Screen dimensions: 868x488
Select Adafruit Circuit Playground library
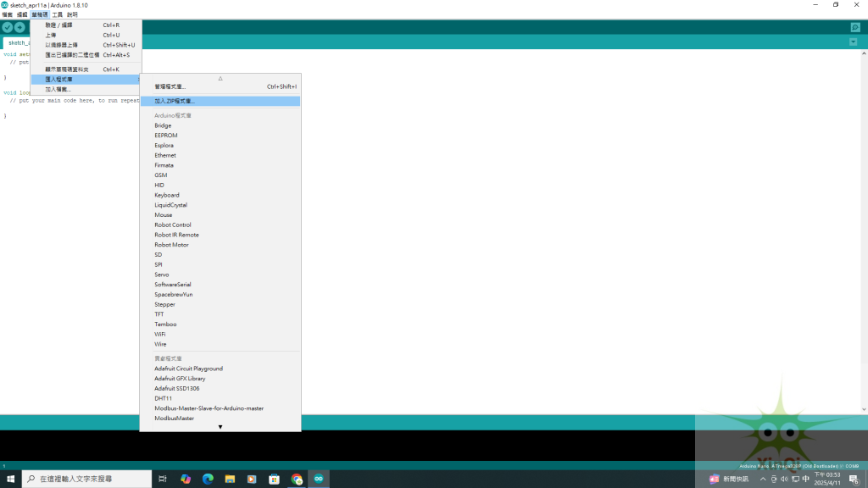pyautogui.click(x=220, y=369)
